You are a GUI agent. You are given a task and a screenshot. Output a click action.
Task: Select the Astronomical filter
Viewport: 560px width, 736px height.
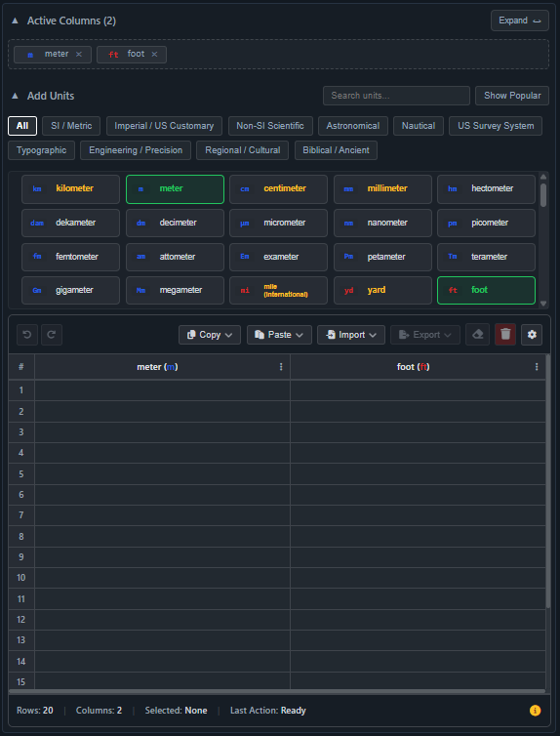pos(353,126)
